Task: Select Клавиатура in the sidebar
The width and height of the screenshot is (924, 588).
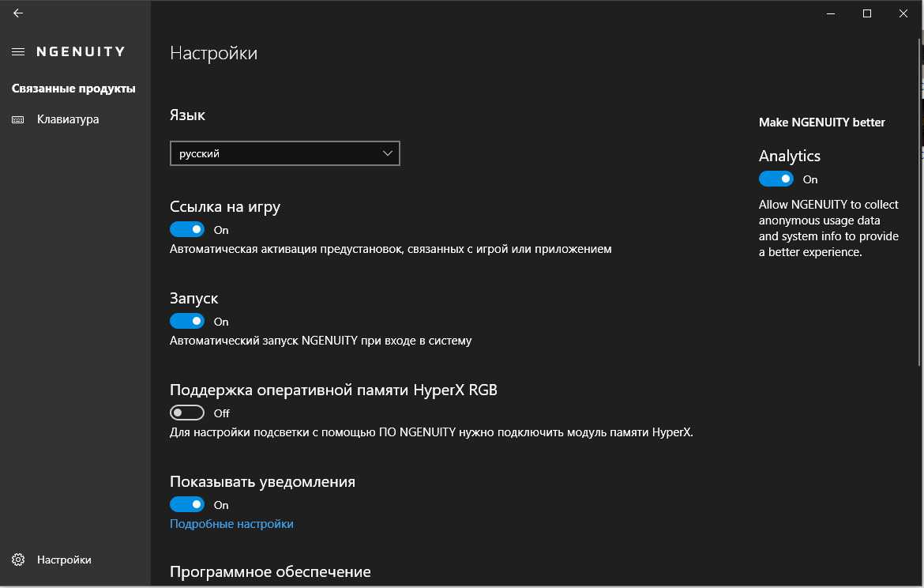Action: (68, 119)
